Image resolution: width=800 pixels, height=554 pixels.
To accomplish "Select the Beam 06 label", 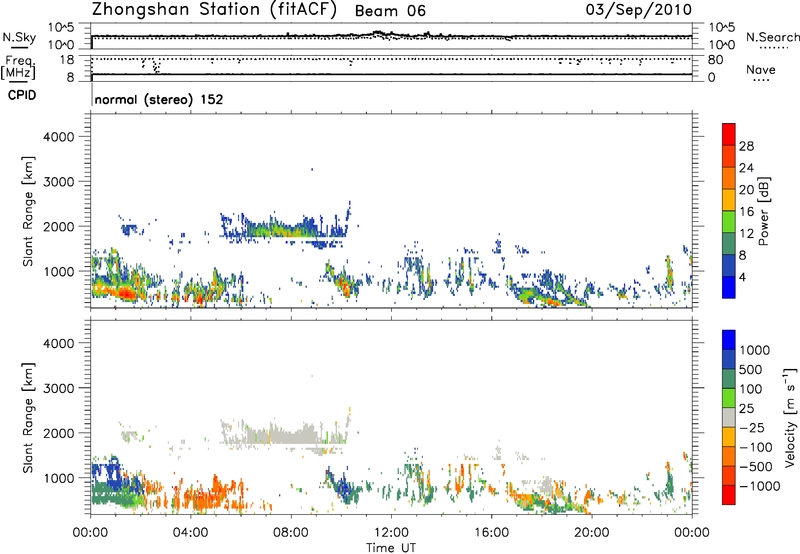I will (390, 11).
